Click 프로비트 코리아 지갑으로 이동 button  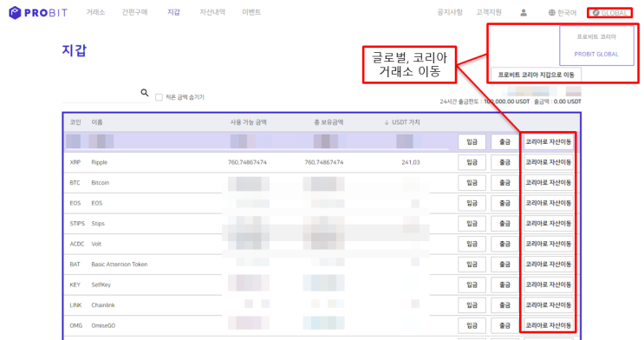click(536, 75)
